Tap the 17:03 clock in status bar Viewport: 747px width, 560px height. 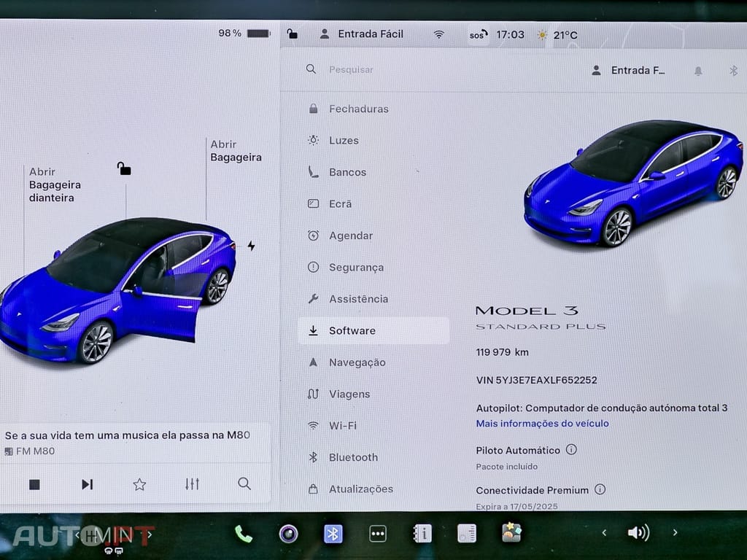pos(510,35)
